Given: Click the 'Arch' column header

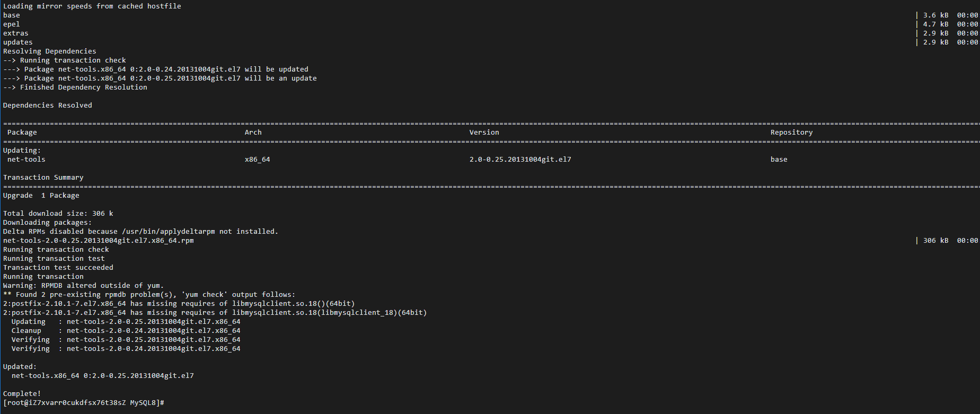Looking at the screenshot, I should click(253, 133).
